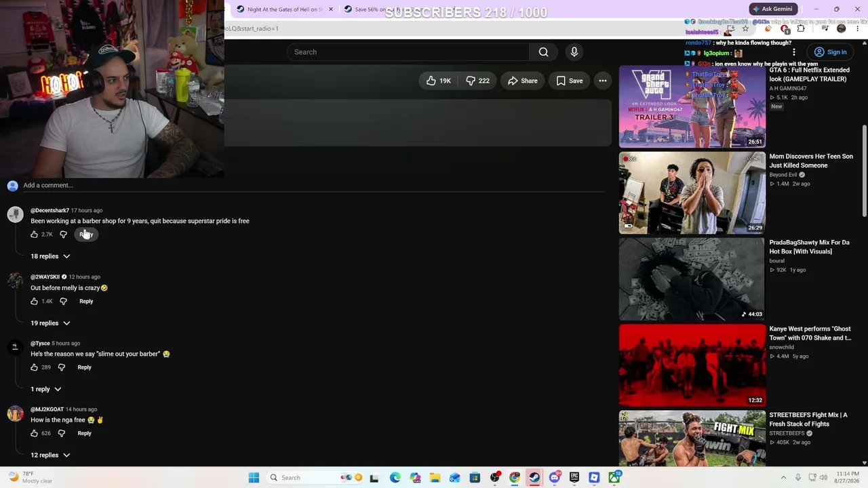Open the Chrome profile avatar
This screenshot has height=488, width=868.
click(842, 28)
